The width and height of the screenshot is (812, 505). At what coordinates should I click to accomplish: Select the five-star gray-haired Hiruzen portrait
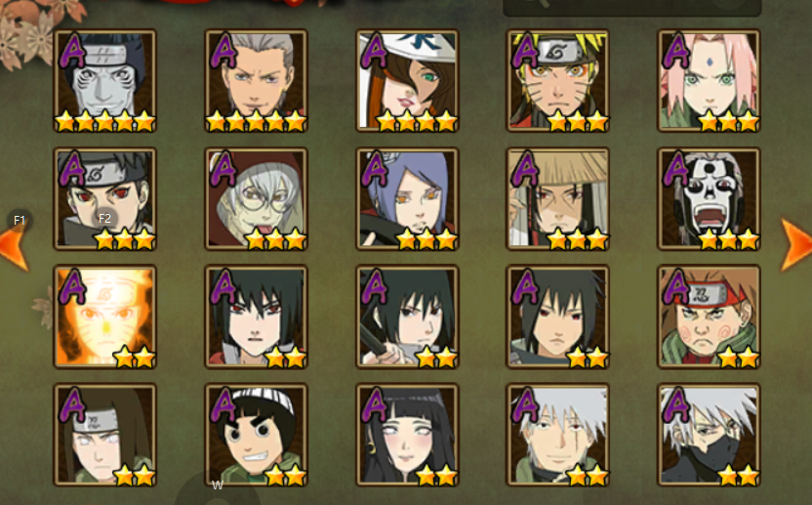[256, 81]
